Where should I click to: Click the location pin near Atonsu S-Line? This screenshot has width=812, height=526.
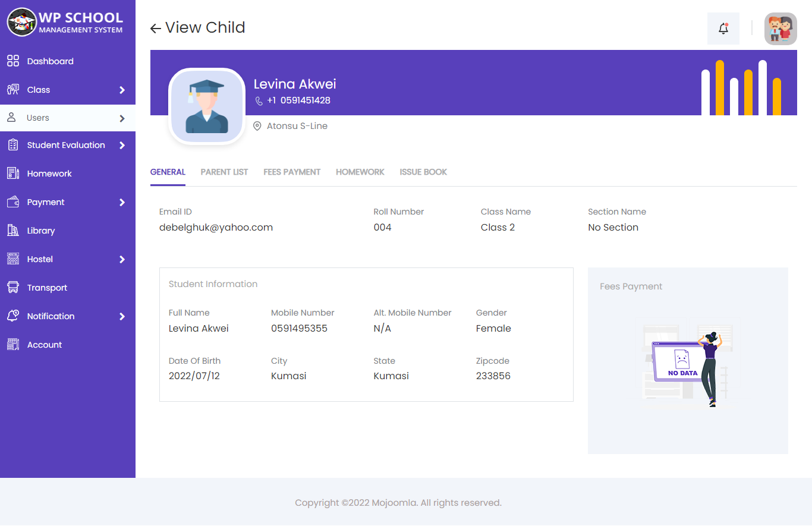257,125
